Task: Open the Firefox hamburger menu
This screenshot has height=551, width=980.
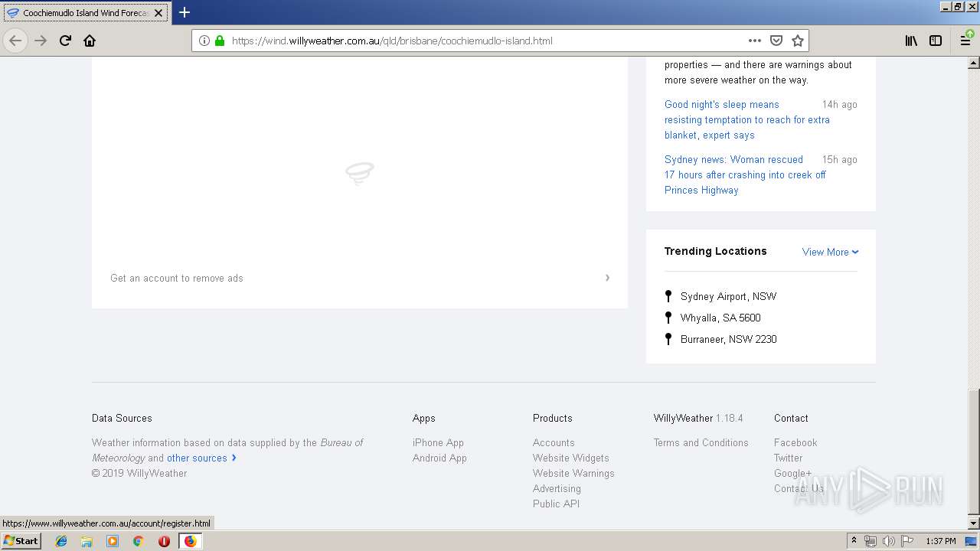Action: click(x=965, y=41)
